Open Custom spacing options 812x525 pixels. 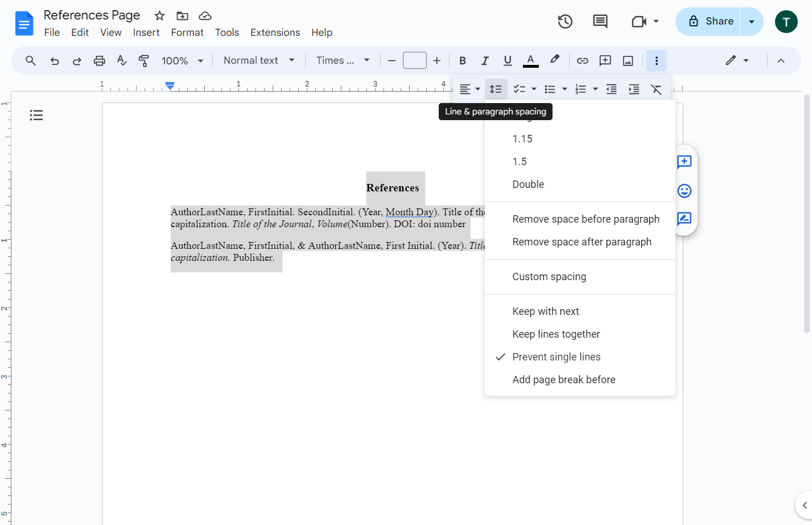[580, 277]
